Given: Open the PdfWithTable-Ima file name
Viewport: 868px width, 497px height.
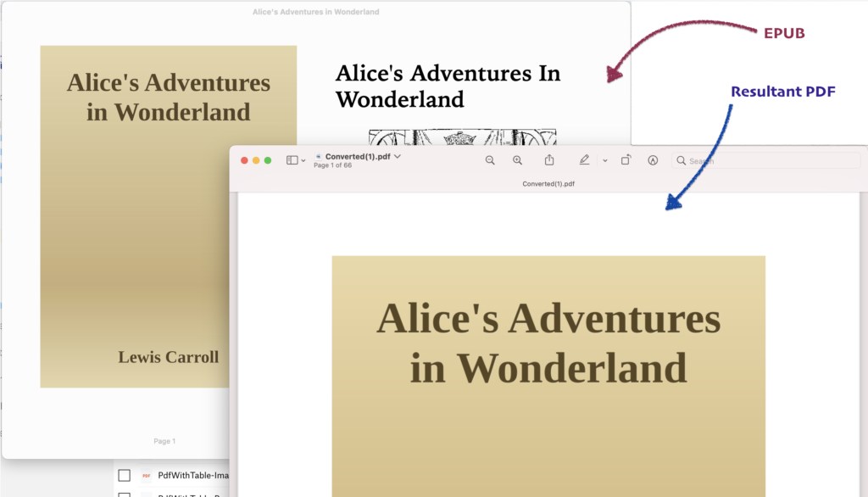Looking at the screenshot, I should point(193,476).
